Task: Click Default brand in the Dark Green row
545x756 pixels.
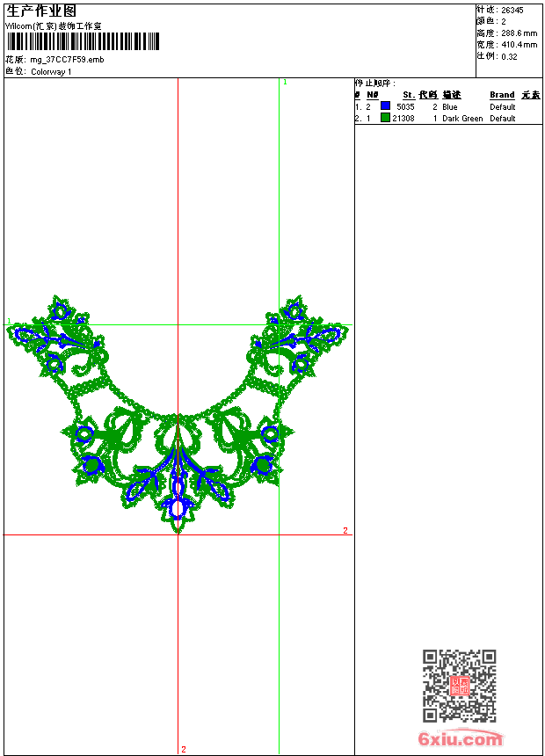Action: pos(503,119)
